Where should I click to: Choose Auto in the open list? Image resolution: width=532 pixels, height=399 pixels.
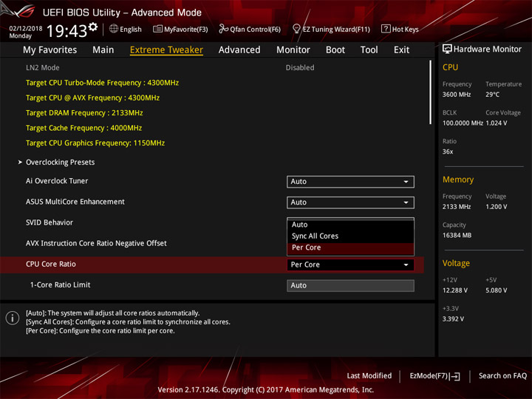tap(350, 225)
